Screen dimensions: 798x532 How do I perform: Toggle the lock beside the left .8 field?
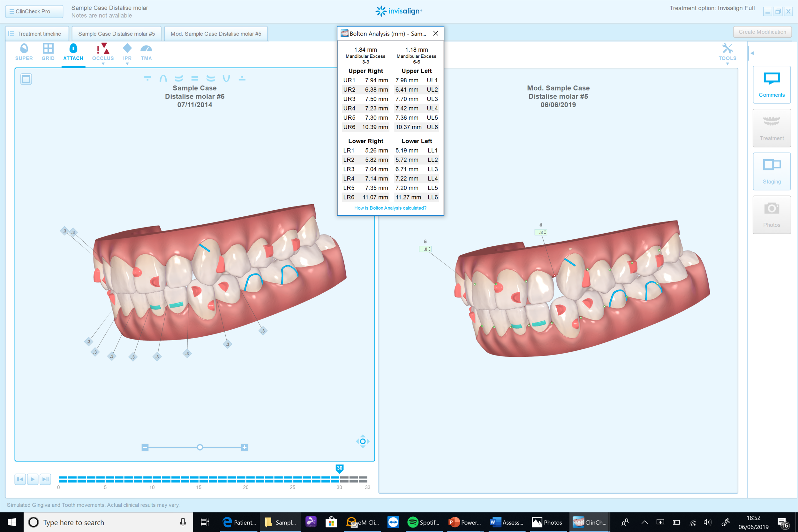[425, 241]
